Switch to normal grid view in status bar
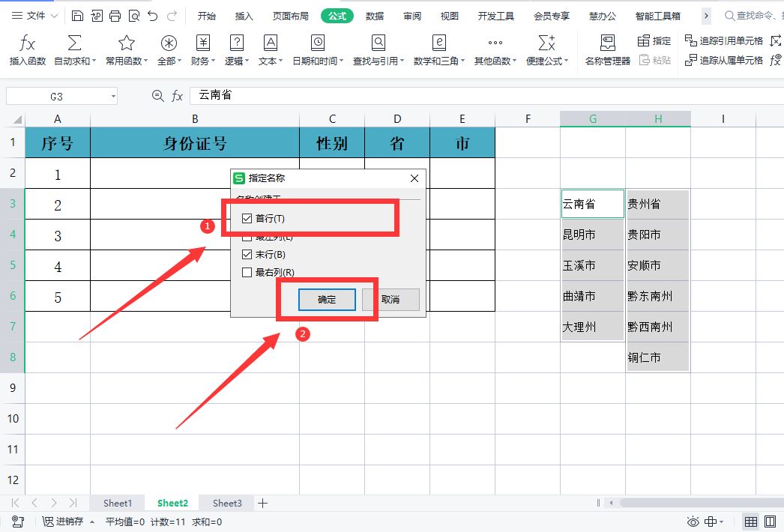Image resolution: width=784 pixels, height=532 pixels. pos(750,522)
